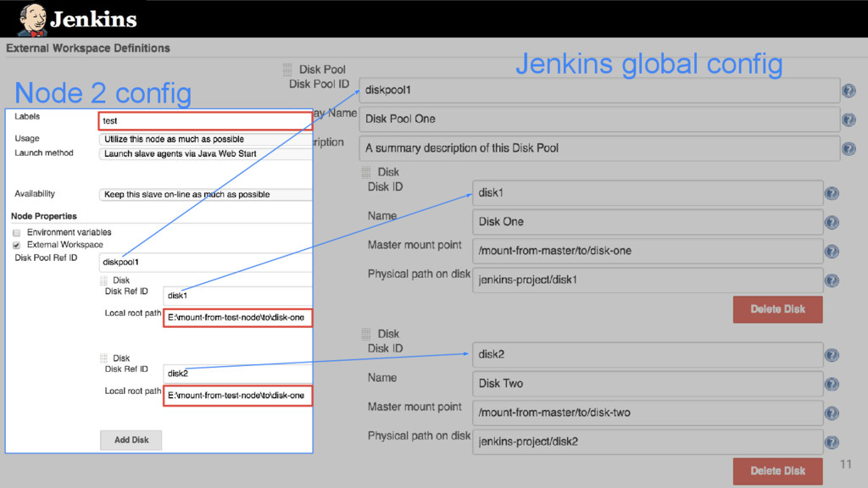Click the Jenkins title text

pyautogui.click(x=93, y=20)
